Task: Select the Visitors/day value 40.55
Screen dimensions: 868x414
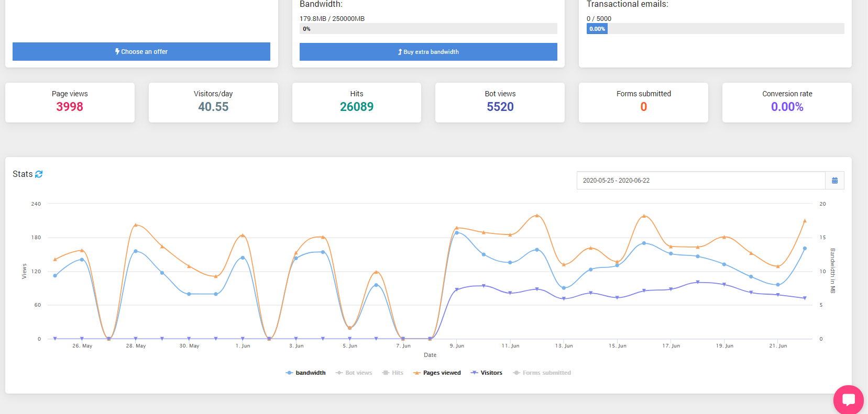Action: pos(213,107)
